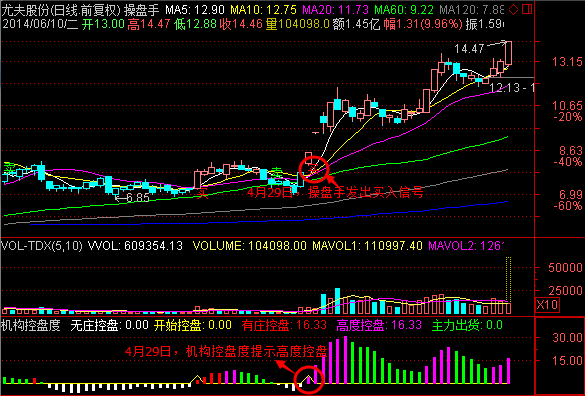Click the low price 低12.88
This screenshot has height=396, width=585.
[x=195, y=24]
